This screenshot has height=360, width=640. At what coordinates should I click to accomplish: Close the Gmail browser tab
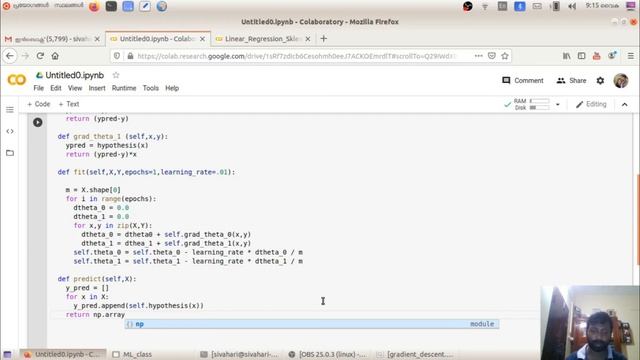97,39
